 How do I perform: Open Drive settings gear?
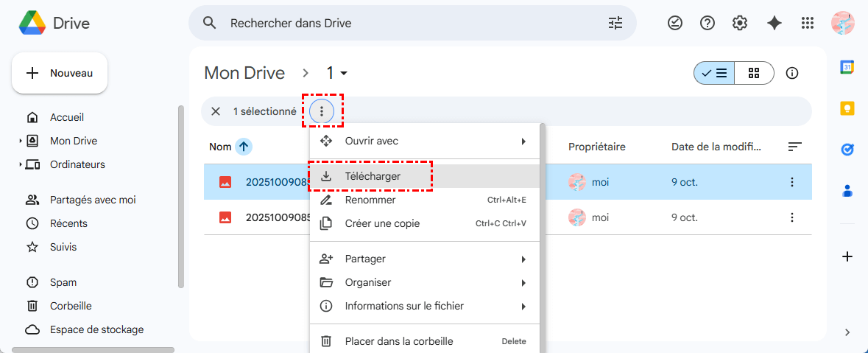pos(740,23)
